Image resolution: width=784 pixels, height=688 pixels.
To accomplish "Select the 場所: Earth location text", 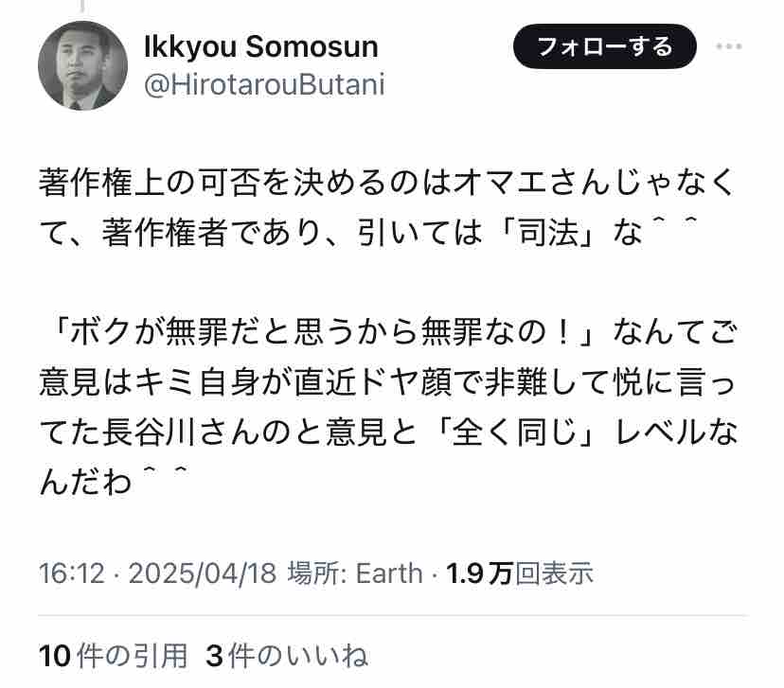I will 355,573.
